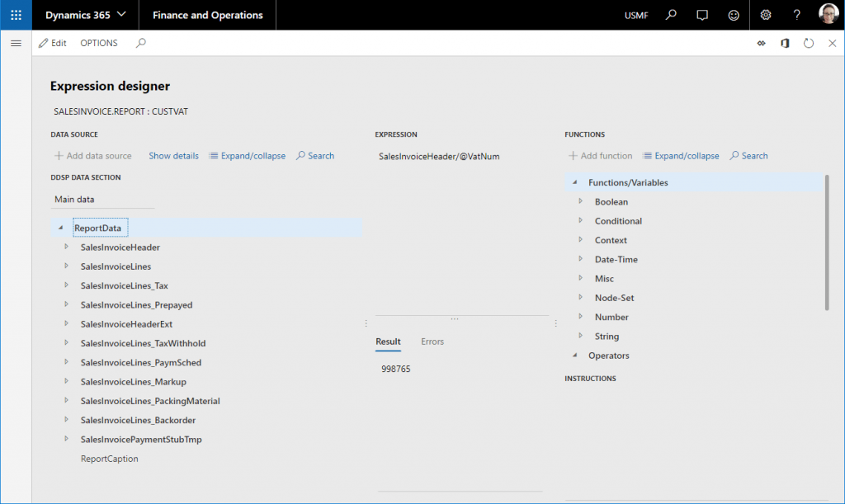Image resolution: width=845 pixels, height=504 pixels.
Task: Click the hamburger navigation menu icon
Action: [x=16, y=43]
